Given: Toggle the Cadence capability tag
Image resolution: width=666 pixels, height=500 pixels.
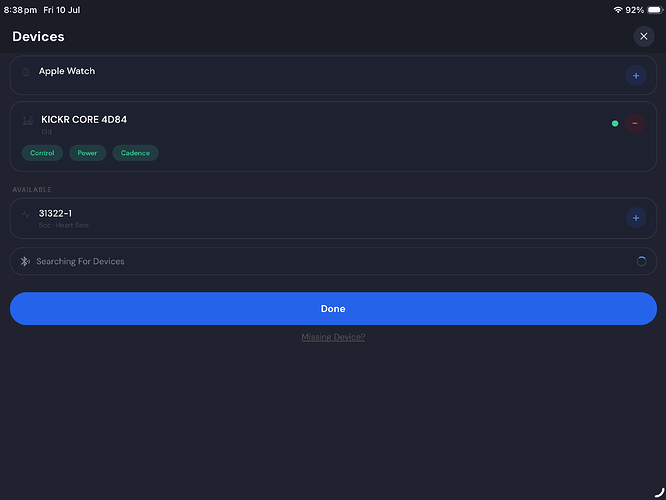Looking at the screenshot, I should point(135,153).
